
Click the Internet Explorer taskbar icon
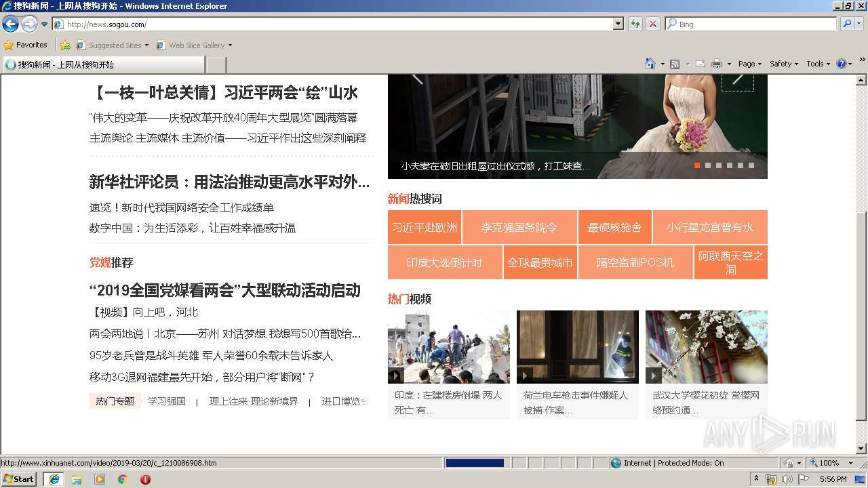(54, 479)
